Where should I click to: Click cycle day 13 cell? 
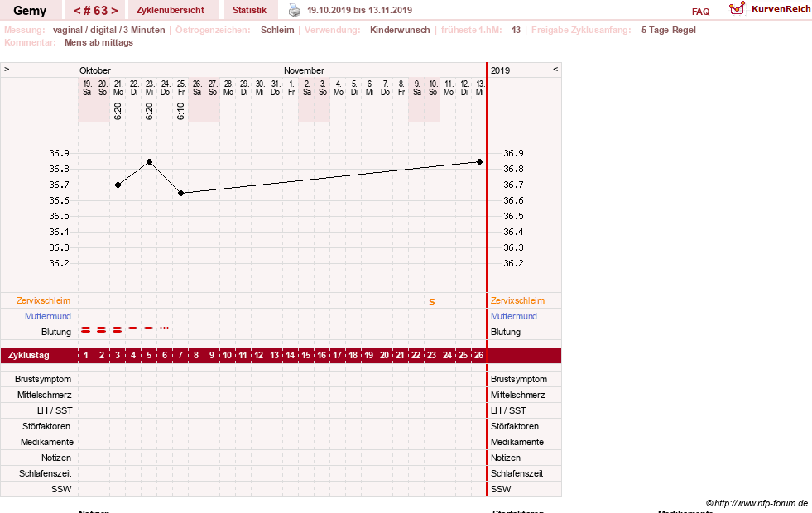275,356
